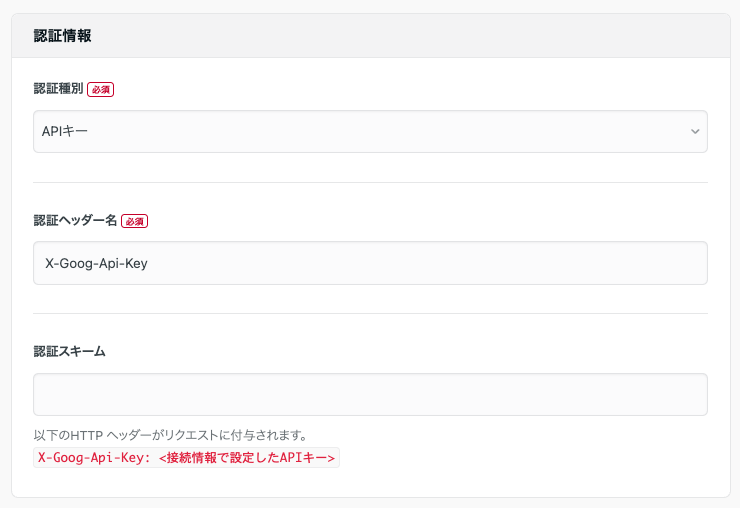Click the 必須 badge beside 認証ヘッダー名
The height and width of the screenshot is (508, 740).
point(135,221)
